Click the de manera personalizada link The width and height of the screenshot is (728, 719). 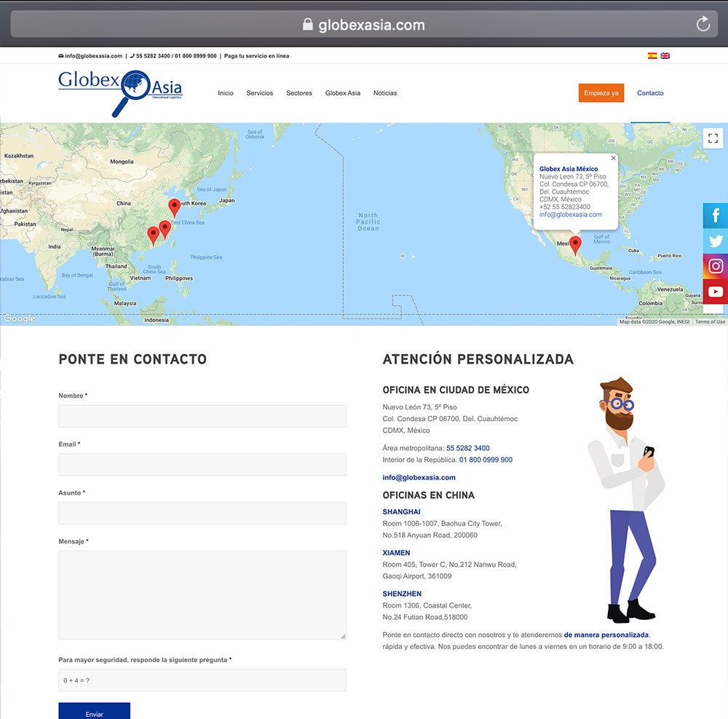tap(606, 635)
